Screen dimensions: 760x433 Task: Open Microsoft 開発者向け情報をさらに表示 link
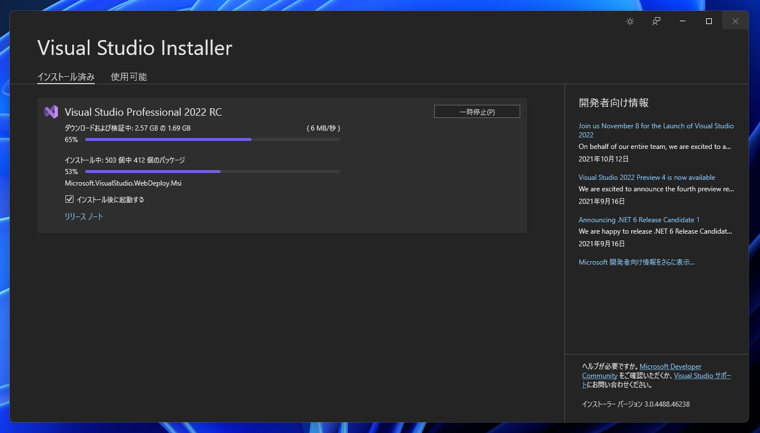(636, 262)
